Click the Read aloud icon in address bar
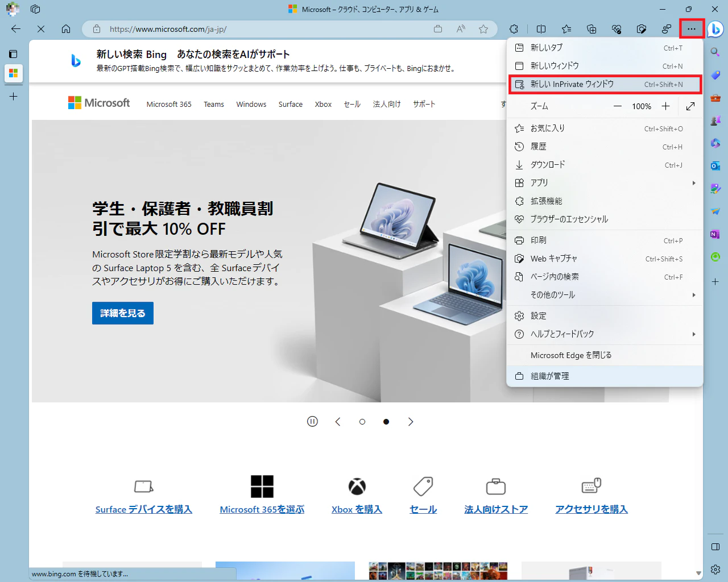Viewport: 728px width, 582px height. click(x=461, y=29)
